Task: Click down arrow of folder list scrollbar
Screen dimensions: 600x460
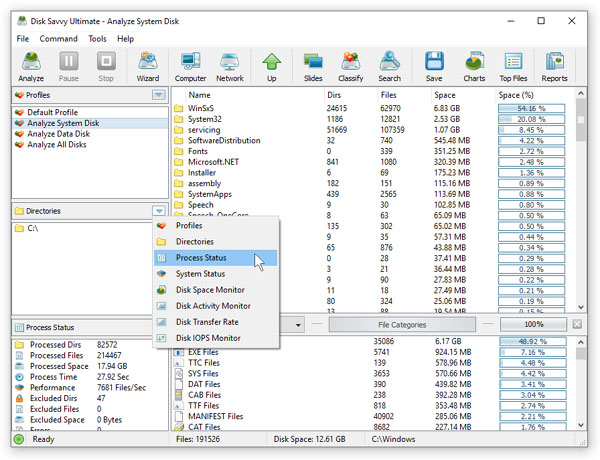Action: tap(580, 307)
